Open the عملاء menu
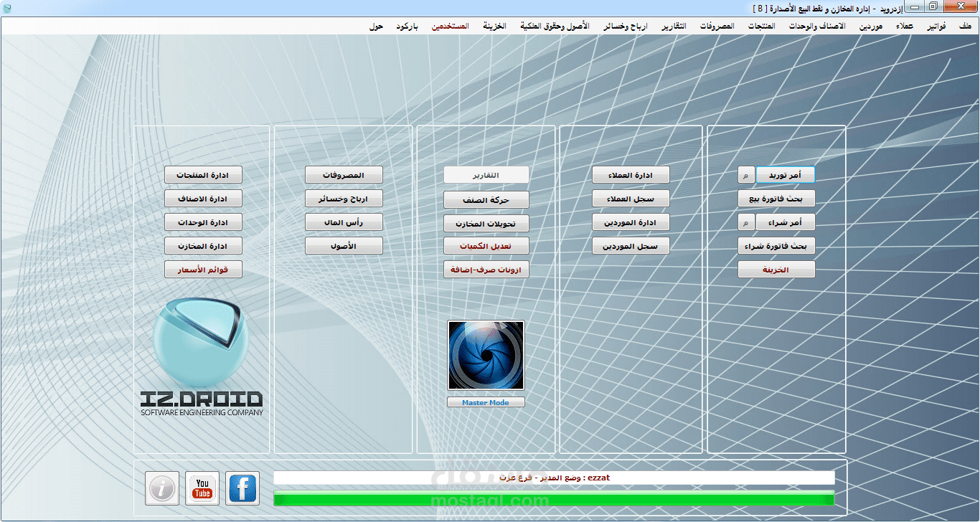This screenshot has width=980, height=522. click(x=905, y=27)
